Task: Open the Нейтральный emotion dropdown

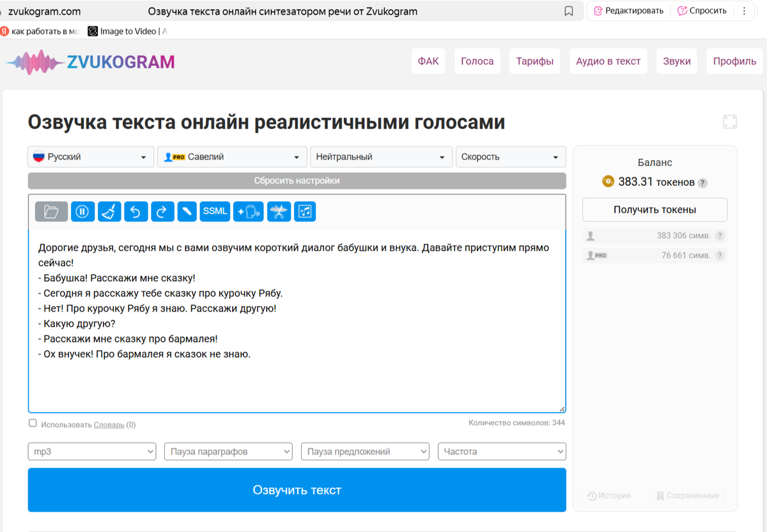Action: (381, 156)
